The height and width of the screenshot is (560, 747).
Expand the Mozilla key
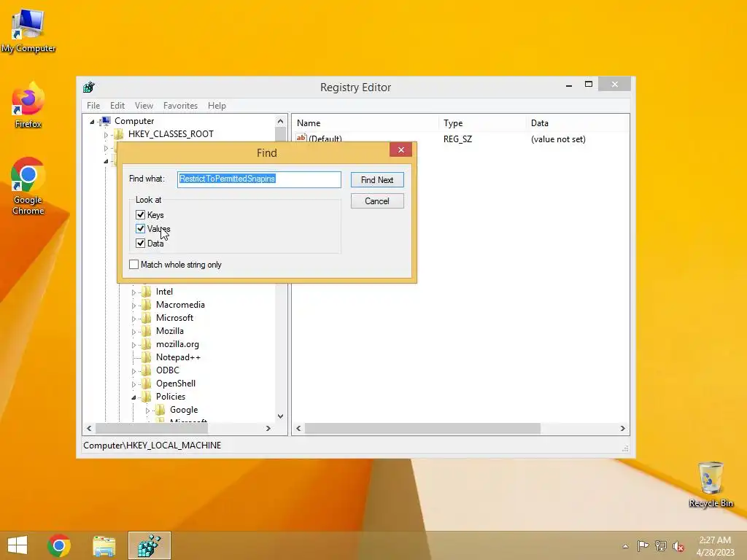pos(134,332)
